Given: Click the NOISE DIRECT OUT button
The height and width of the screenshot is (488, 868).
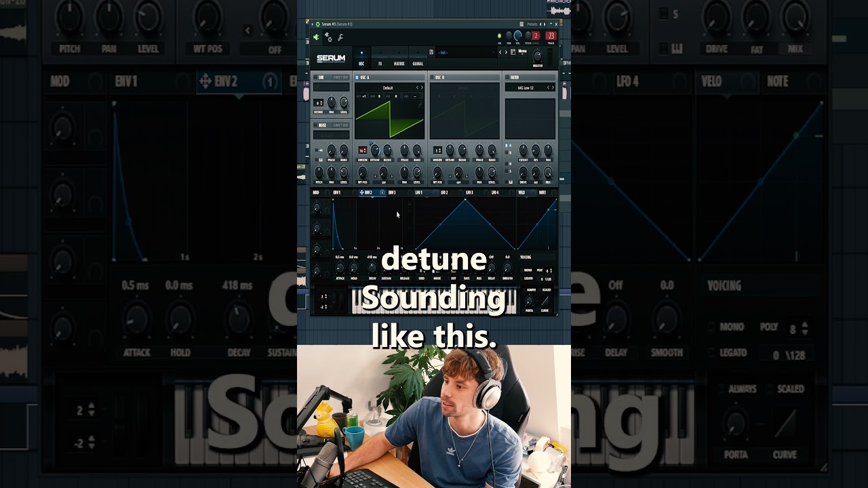Looking at the screenshot, I should pyautogui.click(x=340, y=125).
